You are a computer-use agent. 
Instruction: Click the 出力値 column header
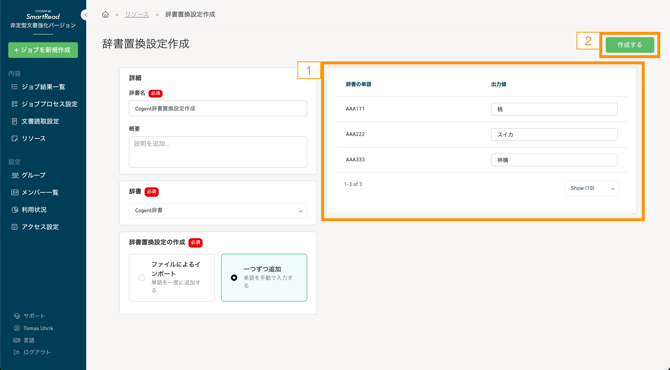(499, 85)
